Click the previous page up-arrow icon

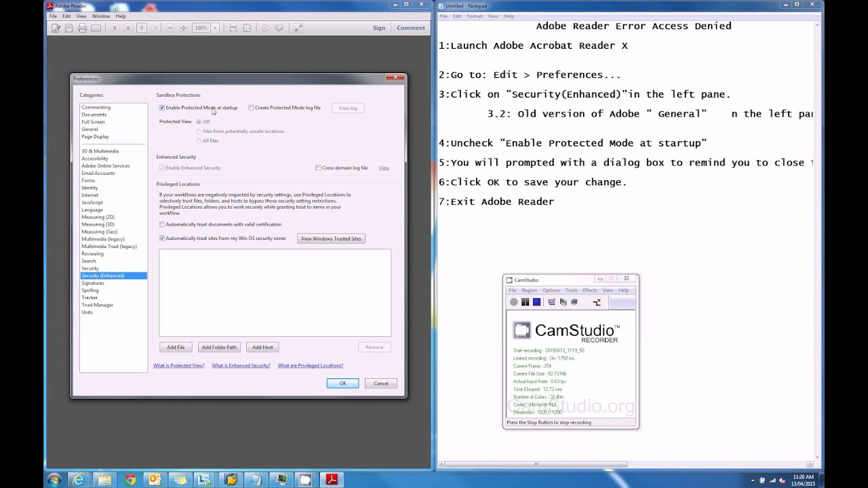tap(115, 28)
